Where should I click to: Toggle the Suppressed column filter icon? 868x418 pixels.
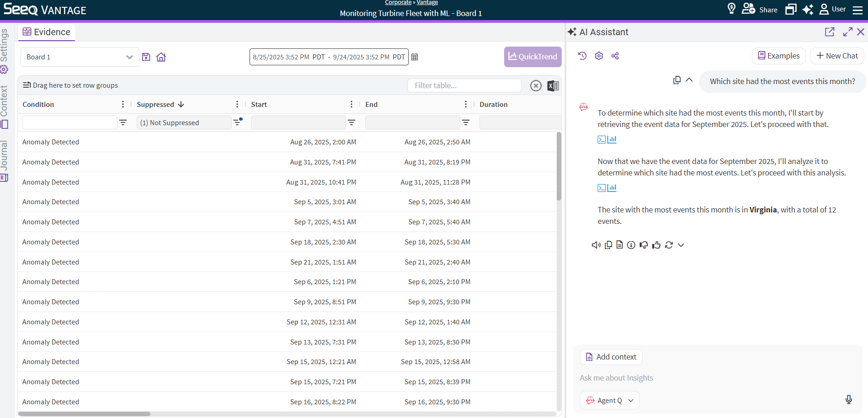click(x=237, y=122)
